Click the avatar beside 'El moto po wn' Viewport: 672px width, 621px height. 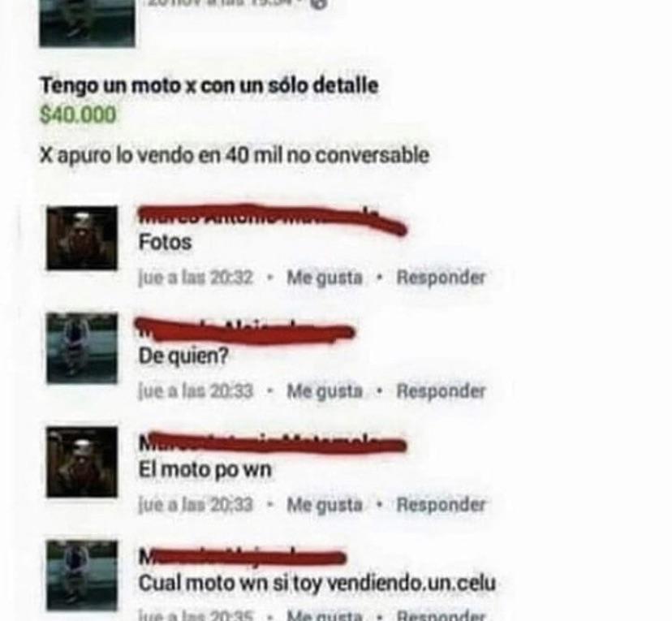82,462
